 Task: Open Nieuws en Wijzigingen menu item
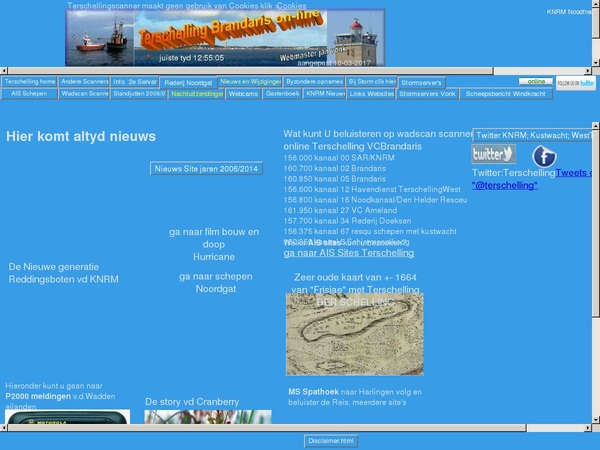[x=250, y=82]
